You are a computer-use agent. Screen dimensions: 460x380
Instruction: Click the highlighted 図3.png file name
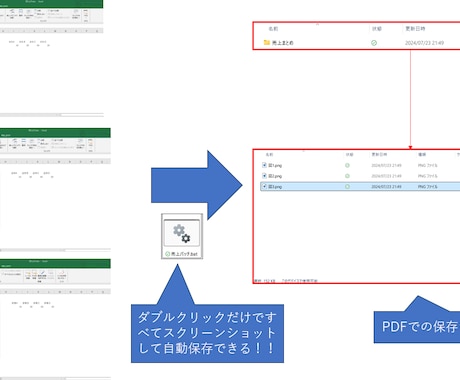(275, 187)
